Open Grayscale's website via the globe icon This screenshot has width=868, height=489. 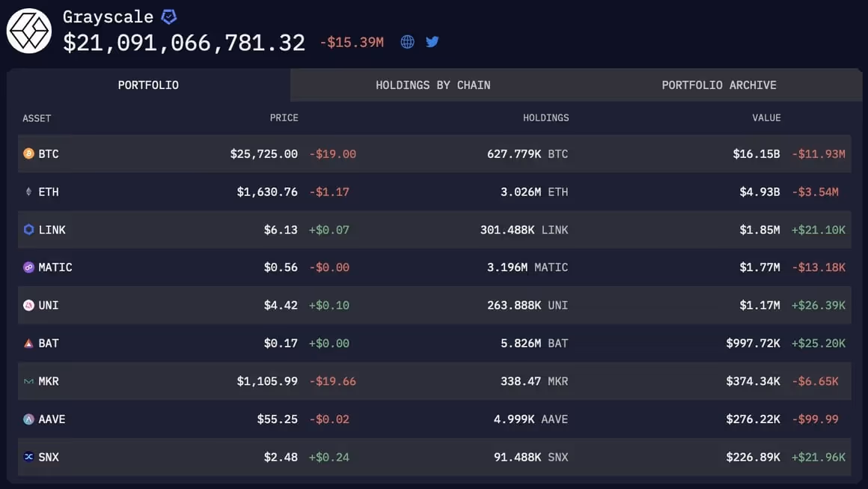pyautogui.click(x=406, y=41)
